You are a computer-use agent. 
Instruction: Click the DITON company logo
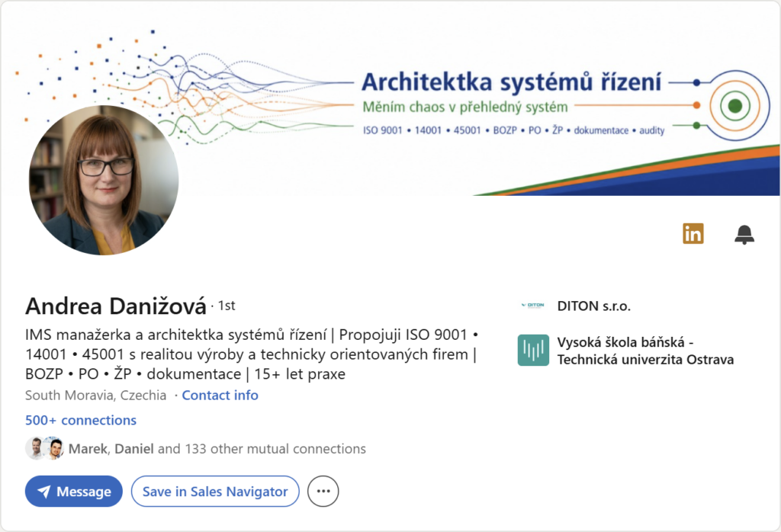(x=533, y=305)
